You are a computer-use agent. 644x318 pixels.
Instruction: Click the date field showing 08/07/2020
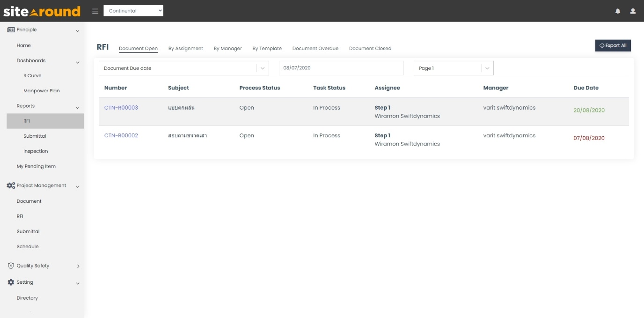[341, 67]
